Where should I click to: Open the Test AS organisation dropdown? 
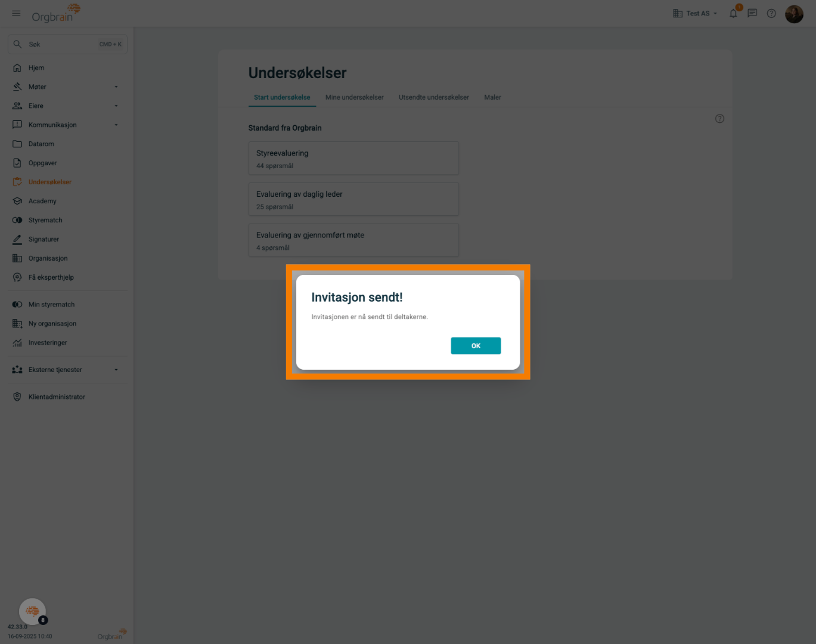click(x=695, y=13)
